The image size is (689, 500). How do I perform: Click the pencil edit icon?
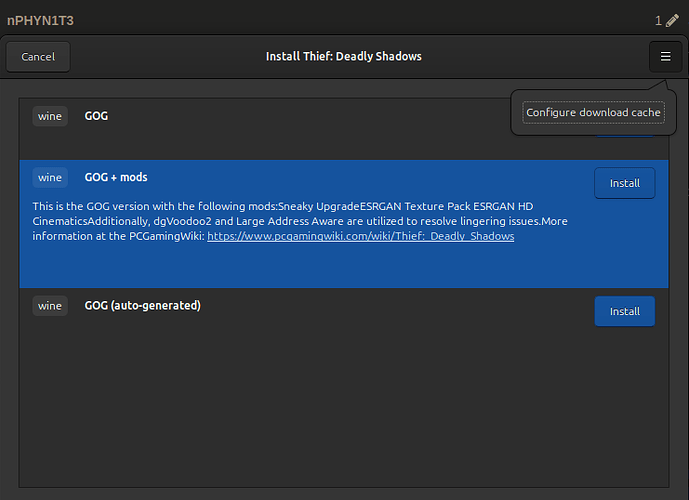pos(672,20)
